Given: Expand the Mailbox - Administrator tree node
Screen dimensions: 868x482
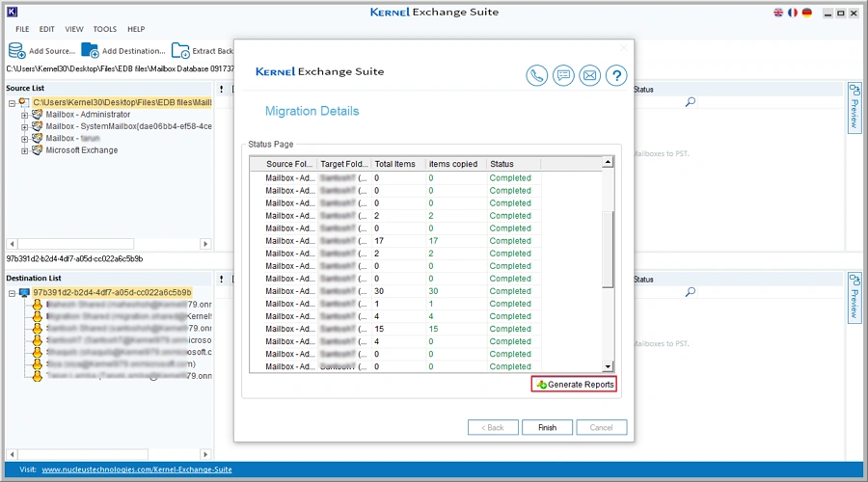Looking at the screenshot, I should (x=24, y=115).
